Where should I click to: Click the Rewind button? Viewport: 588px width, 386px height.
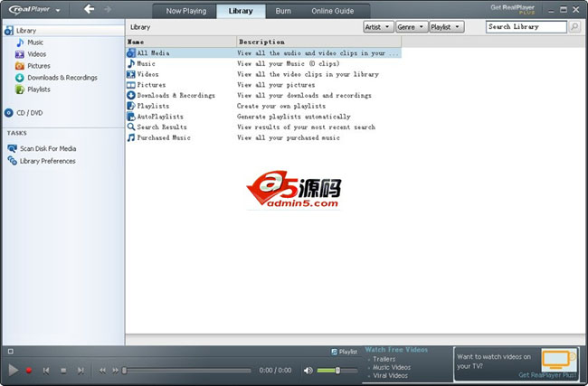coord(102,371)
